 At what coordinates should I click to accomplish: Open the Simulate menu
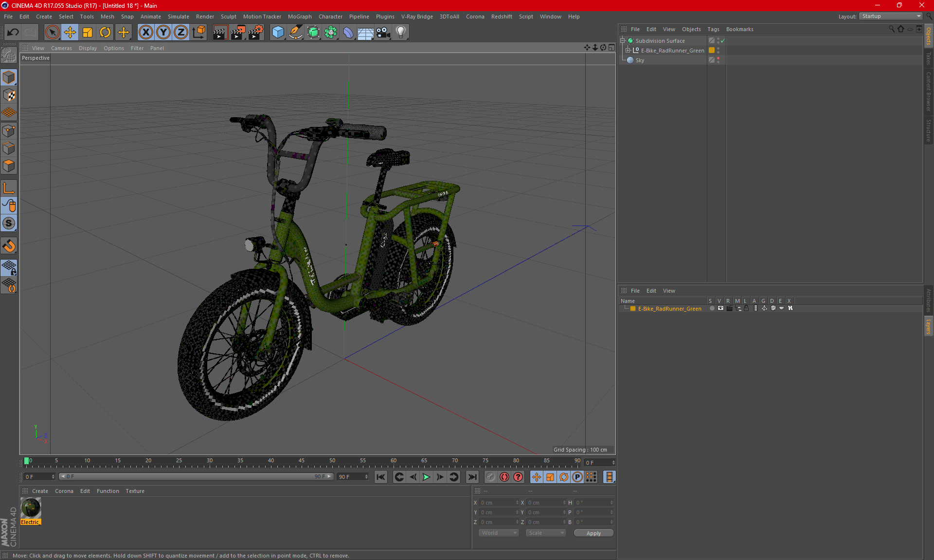click(179, 17)
